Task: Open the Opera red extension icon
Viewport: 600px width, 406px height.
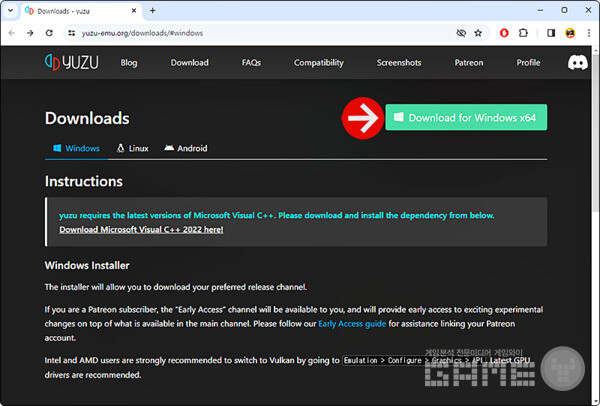Action: 504,33
